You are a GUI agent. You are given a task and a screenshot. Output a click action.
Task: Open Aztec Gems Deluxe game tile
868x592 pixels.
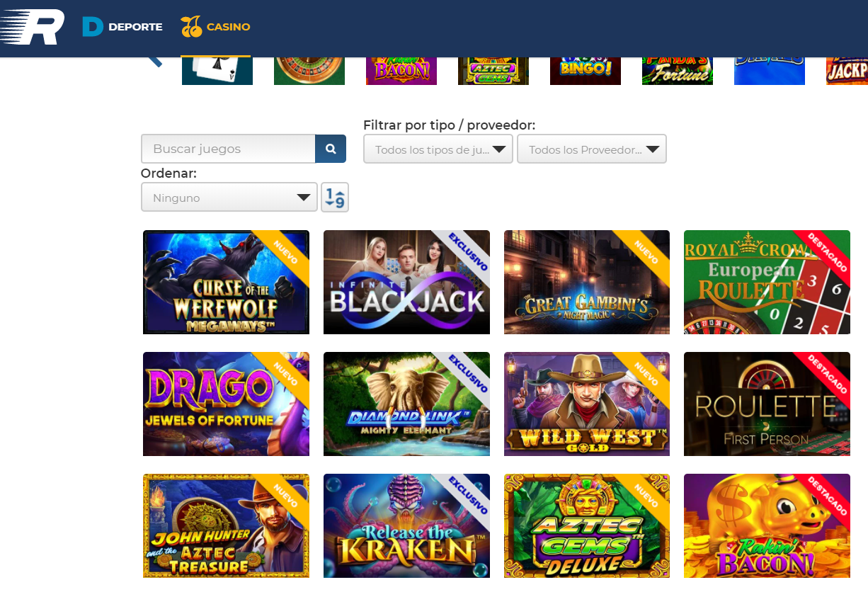coord(587,525)
